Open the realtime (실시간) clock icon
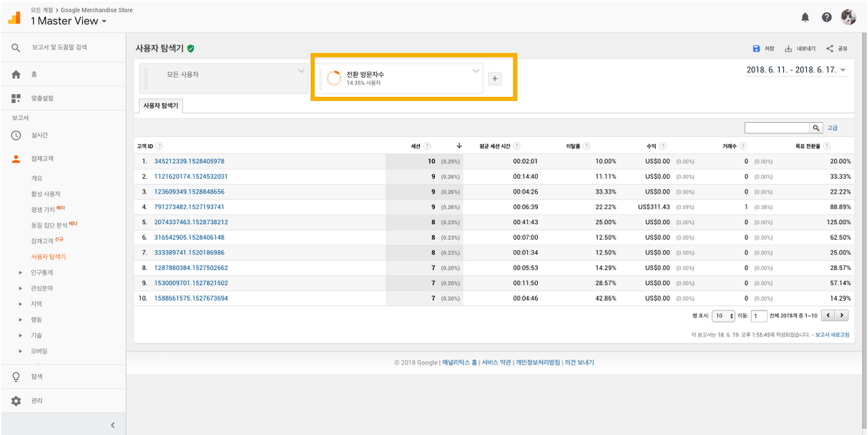 [16, 135]
